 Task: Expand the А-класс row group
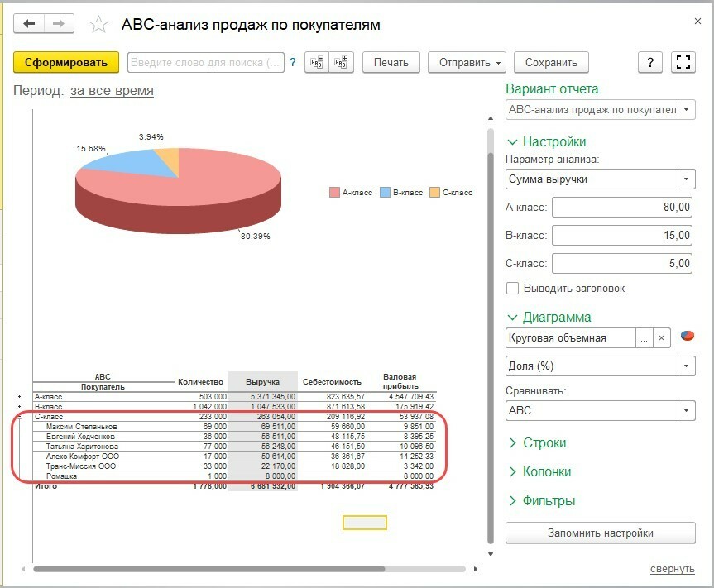(19, 396)
